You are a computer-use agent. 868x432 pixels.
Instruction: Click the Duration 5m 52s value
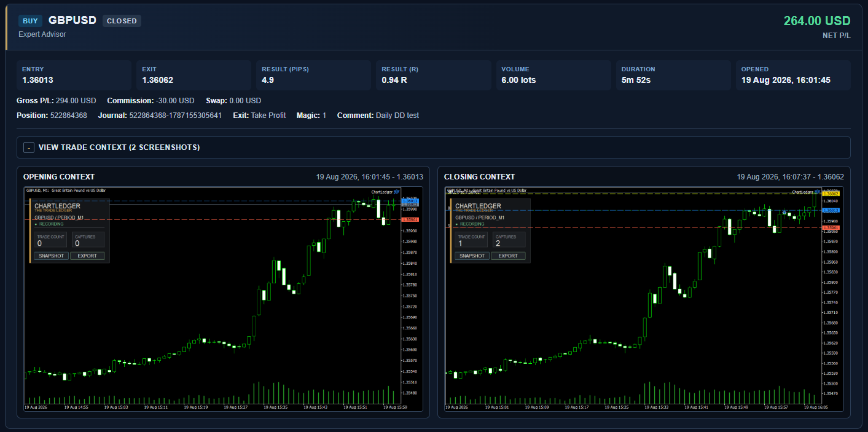point(636,80)
